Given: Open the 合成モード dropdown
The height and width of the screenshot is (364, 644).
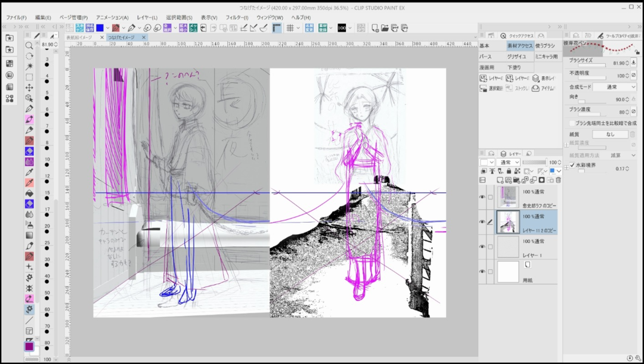Looking at the screenshot, I should (x=614, y=87).
